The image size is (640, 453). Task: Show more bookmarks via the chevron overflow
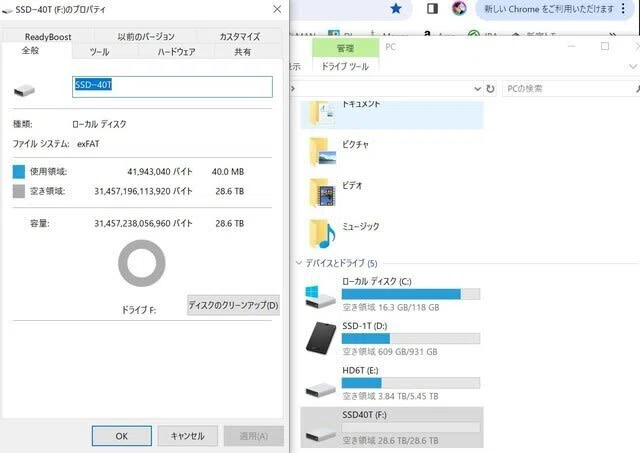(612, 33)
